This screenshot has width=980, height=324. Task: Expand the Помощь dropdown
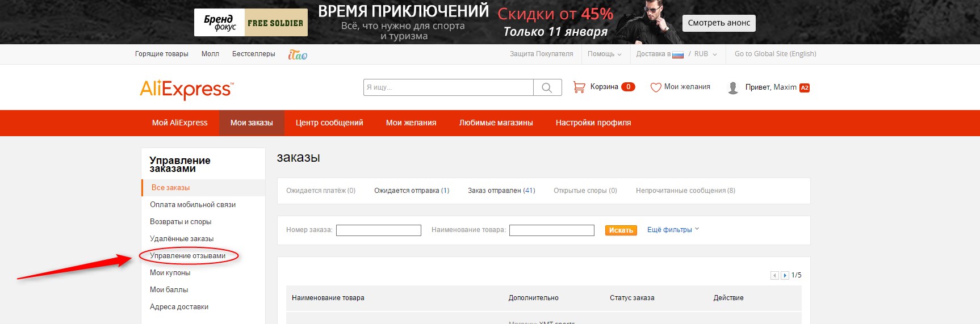604,54
